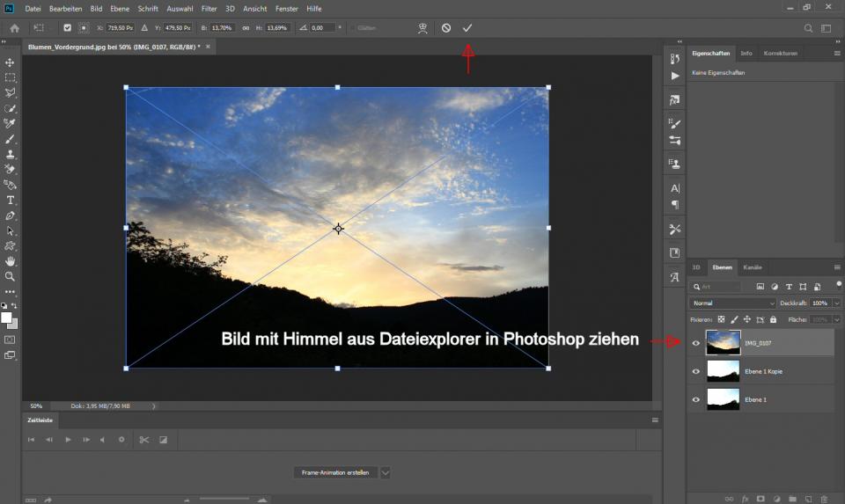Choose the Zoom magnifier tool
Screen dimensions: 845x504
[x=11, y=276]
